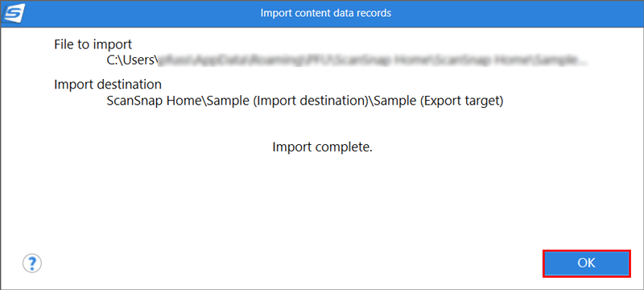The height and width of the screenshot is (290, 644).
Task: Click blank space between help icon and OK
Action: [x=291, y=263]
